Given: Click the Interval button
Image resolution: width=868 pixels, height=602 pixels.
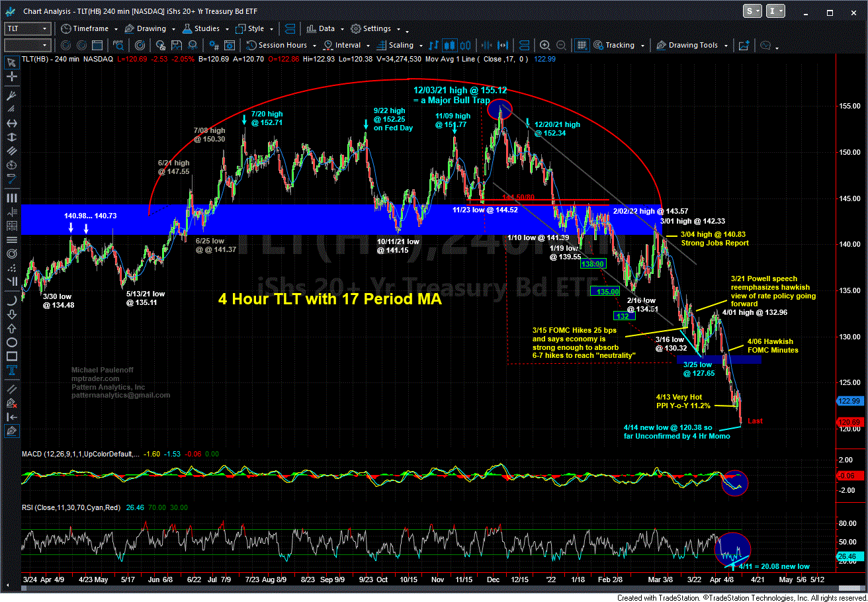Looking at the screenshot, I should coord(341,45).
